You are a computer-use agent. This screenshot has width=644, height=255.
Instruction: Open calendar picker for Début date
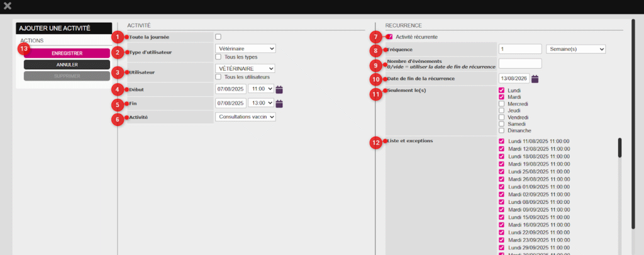pos(280,89)
